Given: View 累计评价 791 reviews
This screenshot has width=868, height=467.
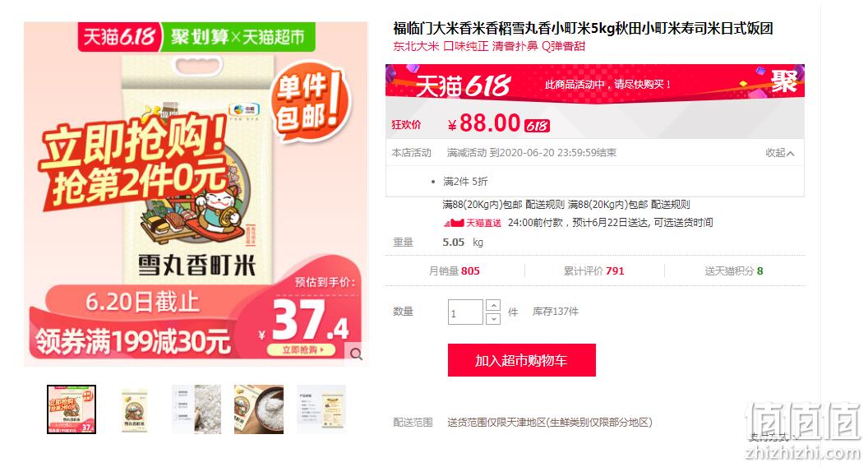Looking at the screenshot, I should (594, 270).
